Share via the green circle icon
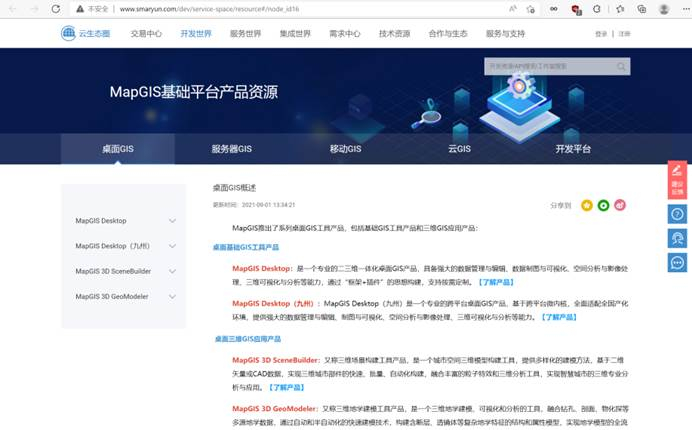The width and height of the screenshot is (692, 430). click(603, 205)
